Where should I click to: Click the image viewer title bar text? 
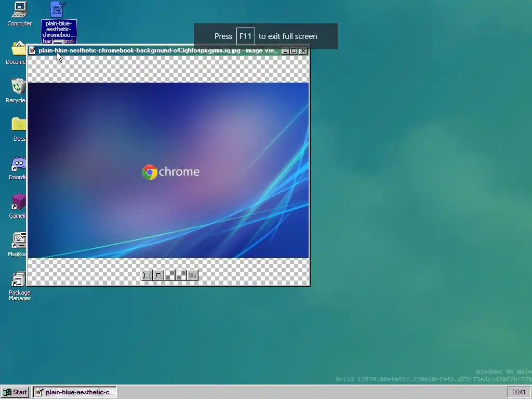pos(158,50)
